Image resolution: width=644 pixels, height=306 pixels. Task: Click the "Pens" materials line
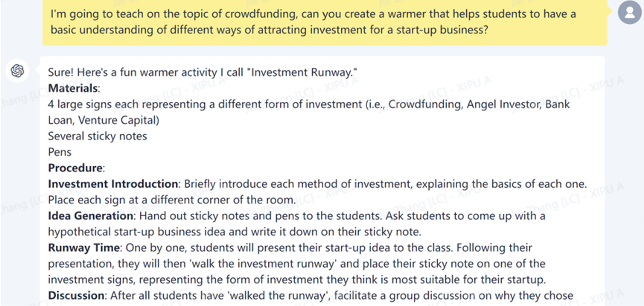(x=60, y=152)
